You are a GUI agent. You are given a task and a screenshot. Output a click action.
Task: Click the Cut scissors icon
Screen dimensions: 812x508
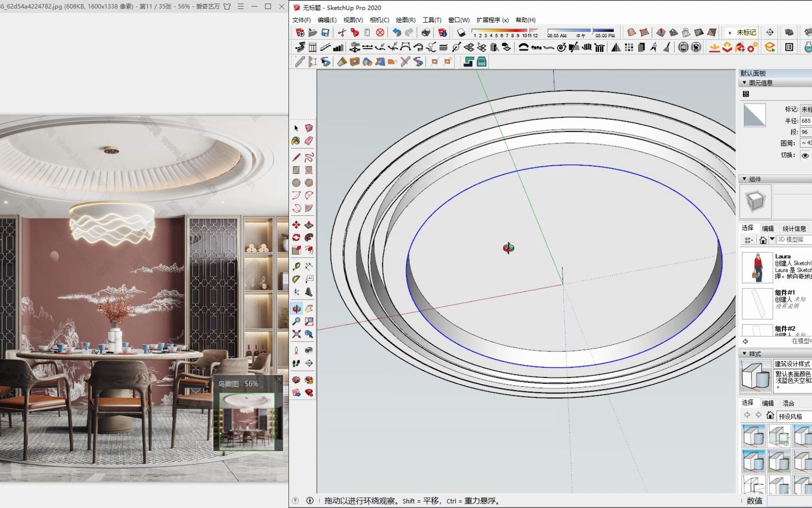point(342,32)
